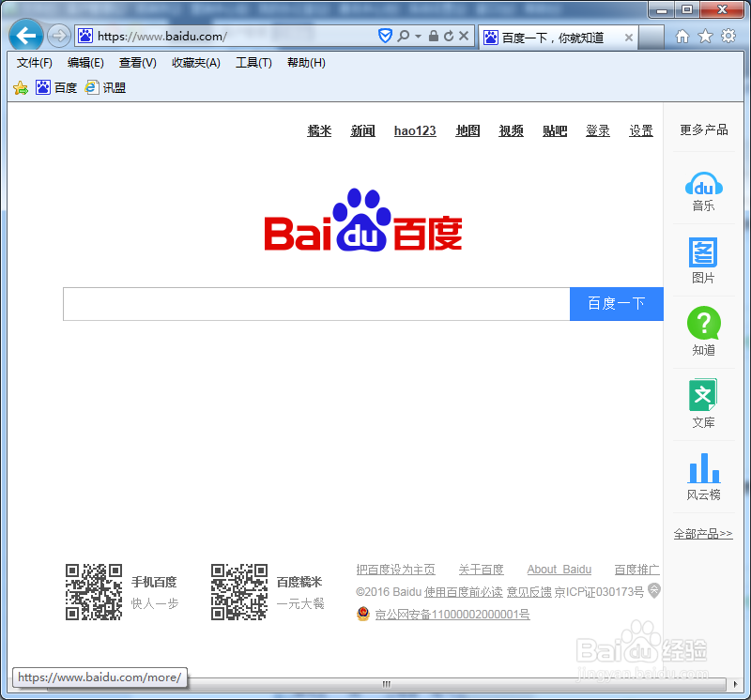Click the horizontal scrollbar thumb

point(387,684)
